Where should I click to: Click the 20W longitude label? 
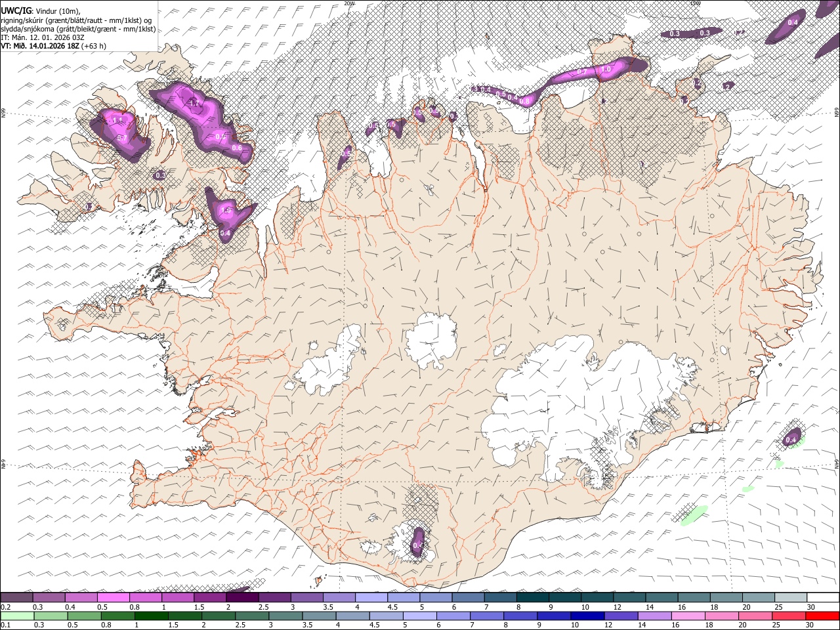pyautogui.click(x=349, y=3)
